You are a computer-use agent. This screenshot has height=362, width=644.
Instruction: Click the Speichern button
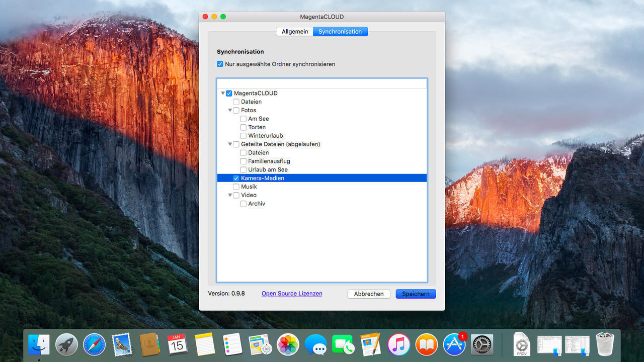[416, 294]
